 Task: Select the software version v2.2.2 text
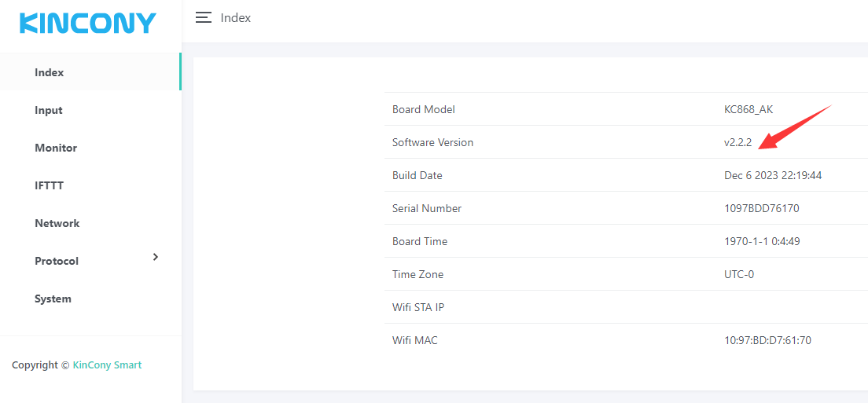tap(738, 142)
